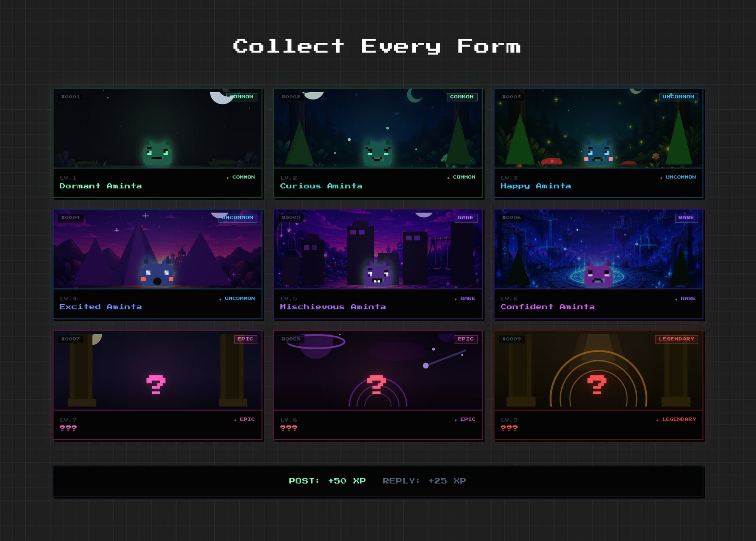Click the EPIC badge on card #0007
This screenshot has height=541, width=756.
coord(245,339)
